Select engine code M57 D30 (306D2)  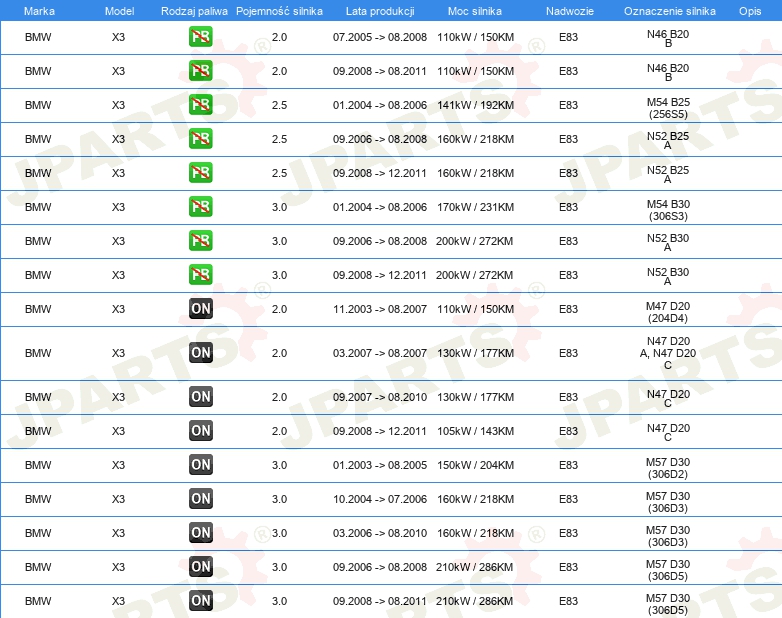(668, 467)
